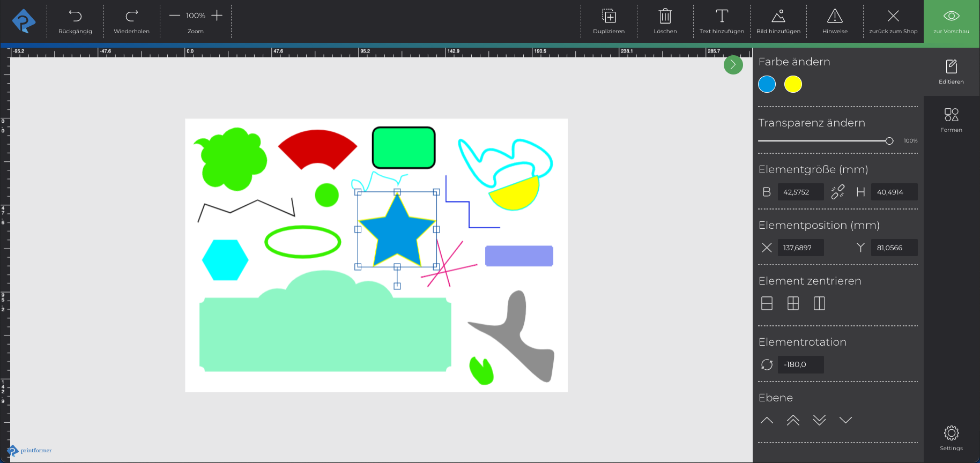Rotate element with the Elementrotation icon

point(767,364)
